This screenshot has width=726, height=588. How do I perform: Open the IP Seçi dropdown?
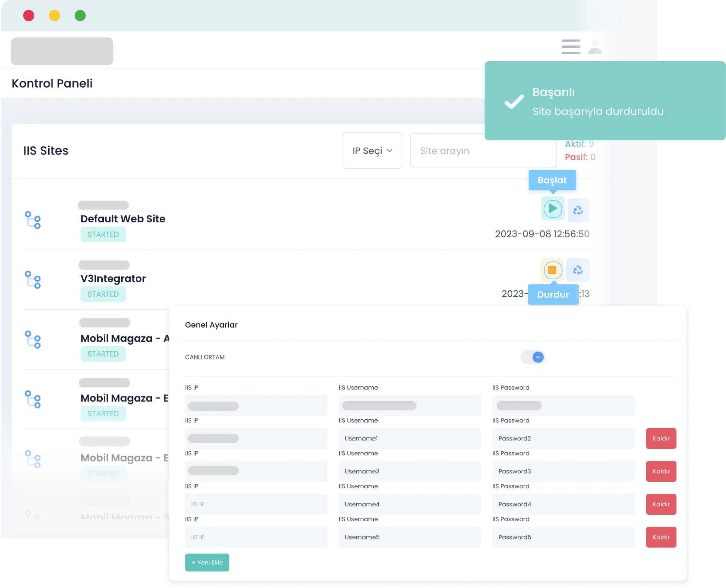372,151
